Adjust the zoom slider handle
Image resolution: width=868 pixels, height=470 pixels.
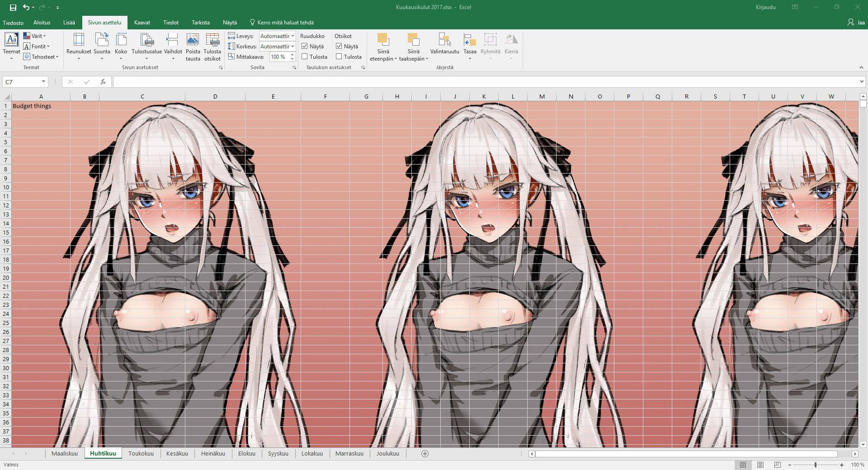point(816,465)
